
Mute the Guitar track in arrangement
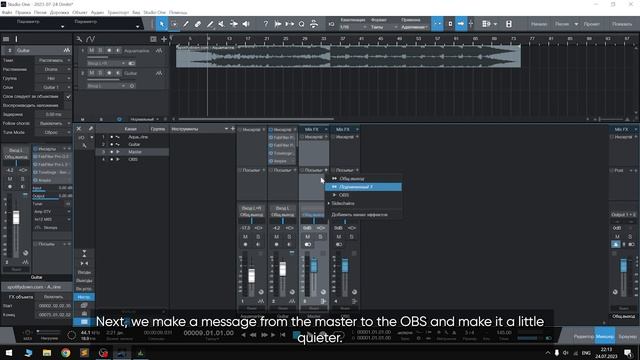pyautogui.click(x=91, y=73)
